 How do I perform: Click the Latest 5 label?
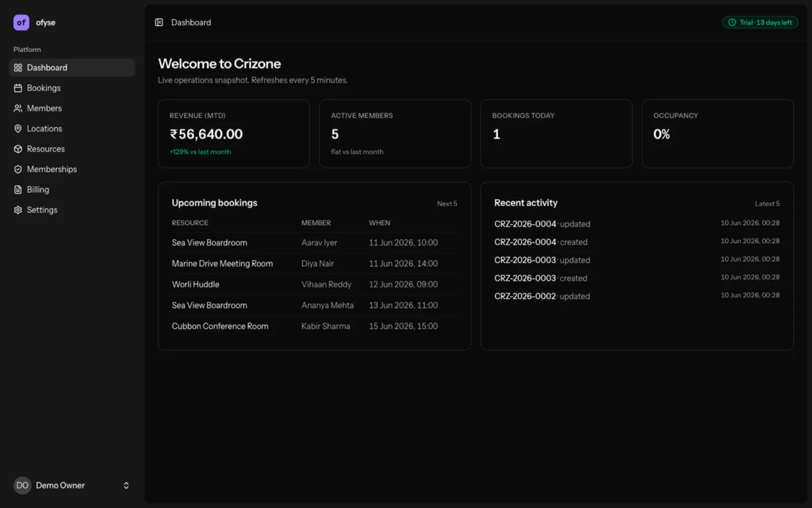(767, 204)
